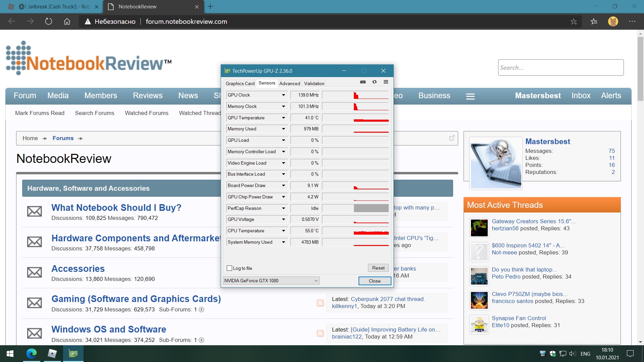Open the notification center icon
Image resolution: width=644 pixels, height=362 pixels.
click(630, 354)
